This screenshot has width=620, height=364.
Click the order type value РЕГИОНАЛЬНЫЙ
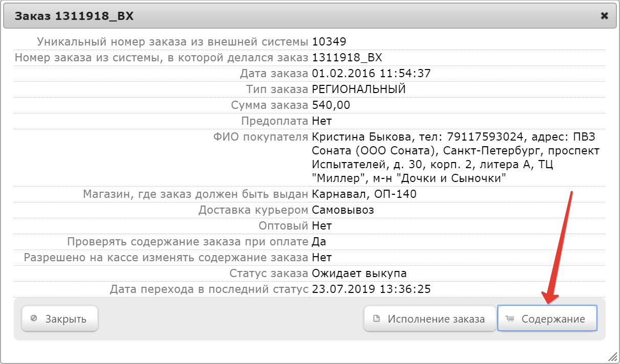point(359,89)
